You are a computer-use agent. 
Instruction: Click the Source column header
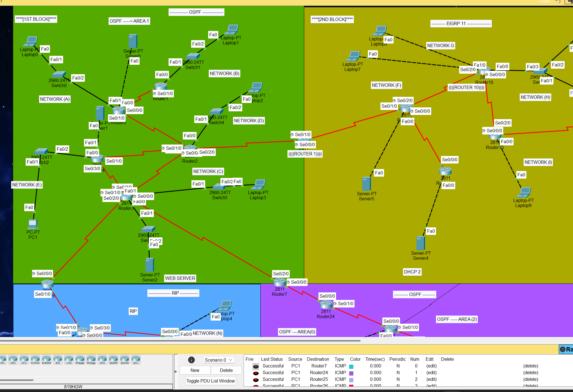point(295,359)
